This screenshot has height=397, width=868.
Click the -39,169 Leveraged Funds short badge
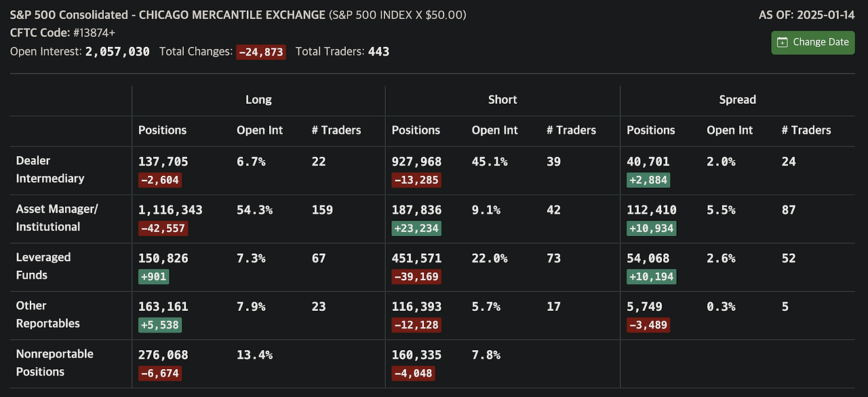(416, 277)
